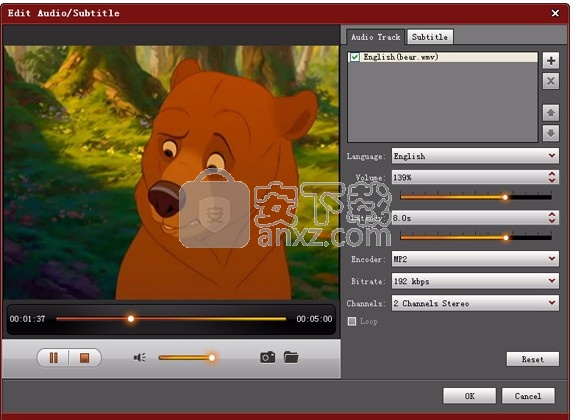Open the snapshot folder icon
The image size is (574, 420).
point(291,357)
